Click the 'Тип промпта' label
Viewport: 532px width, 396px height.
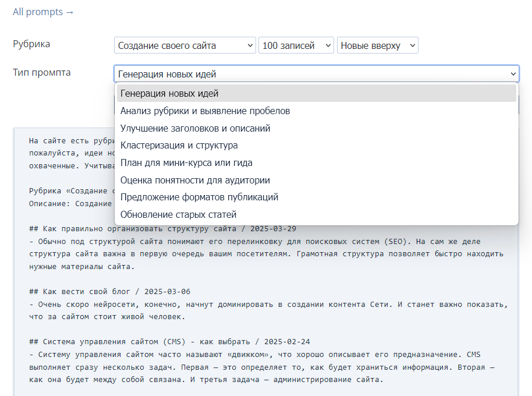click(42, 72)
